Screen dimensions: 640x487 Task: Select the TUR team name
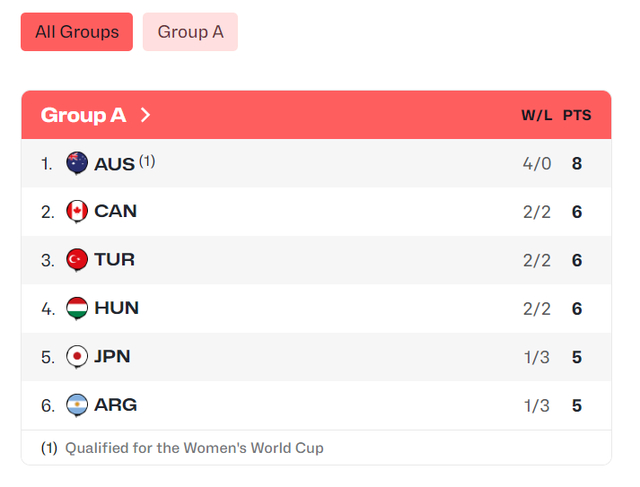(114, 260)
